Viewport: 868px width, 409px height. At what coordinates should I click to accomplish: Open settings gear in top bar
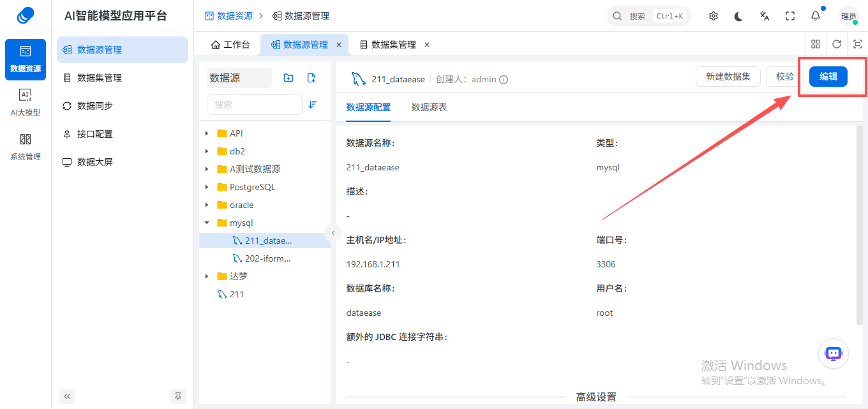click(714, 16)
